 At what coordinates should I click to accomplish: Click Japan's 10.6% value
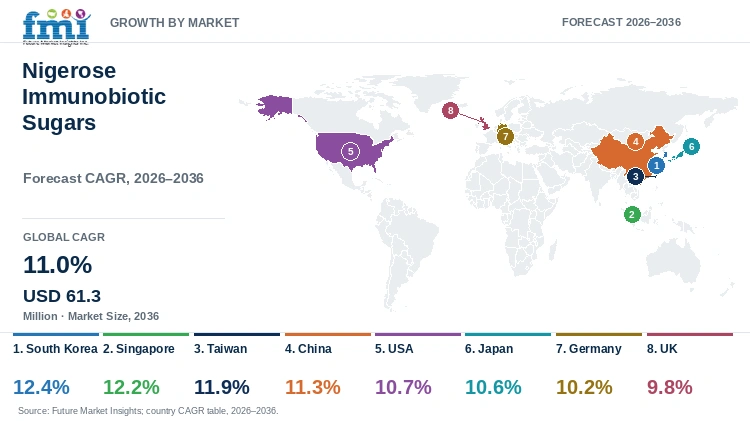tap(493, 387)
